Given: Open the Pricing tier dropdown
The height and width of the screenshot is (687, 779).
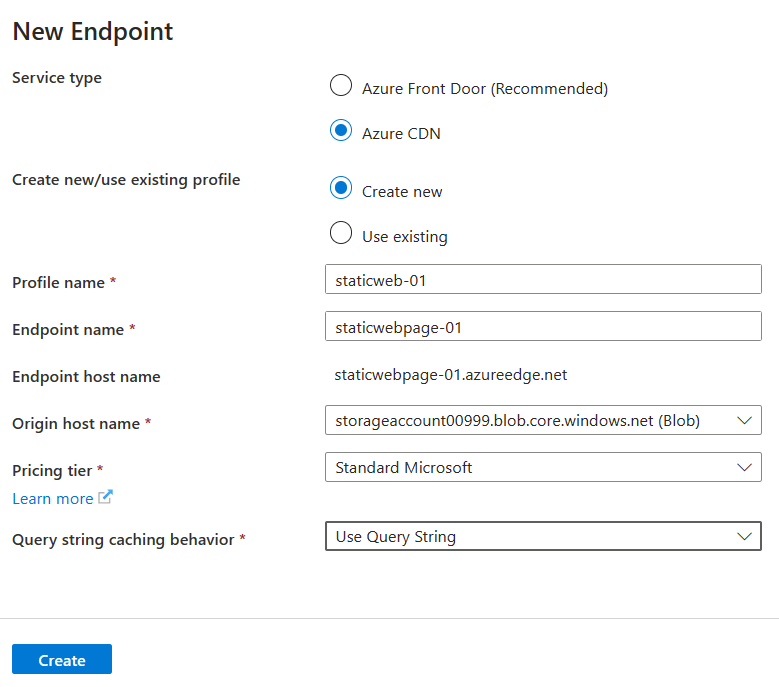Looking at the screenshot, I should point(543,467).
